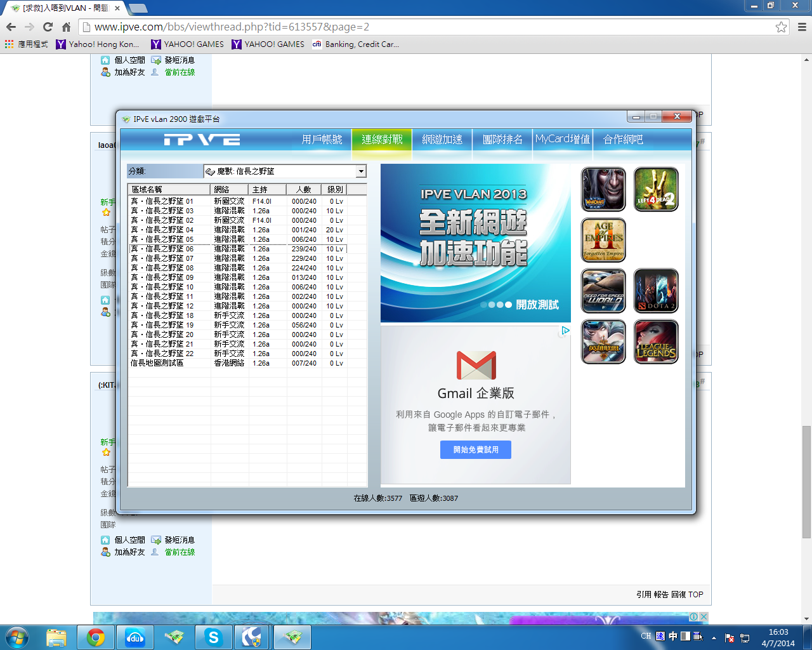Go to the 團隊排名 tab
Screen dimensions: 812x650
502,140
